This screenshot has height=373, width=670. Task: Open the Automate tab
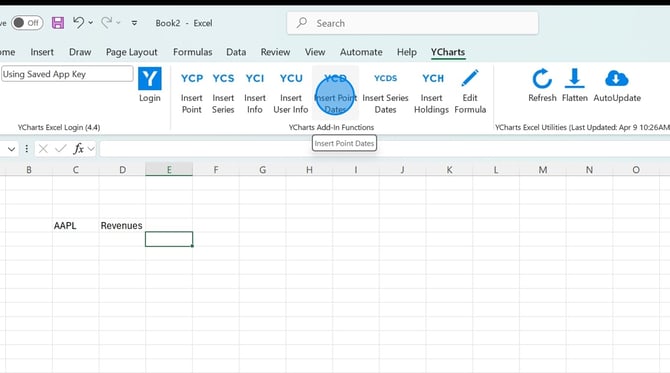pos(361,52)
